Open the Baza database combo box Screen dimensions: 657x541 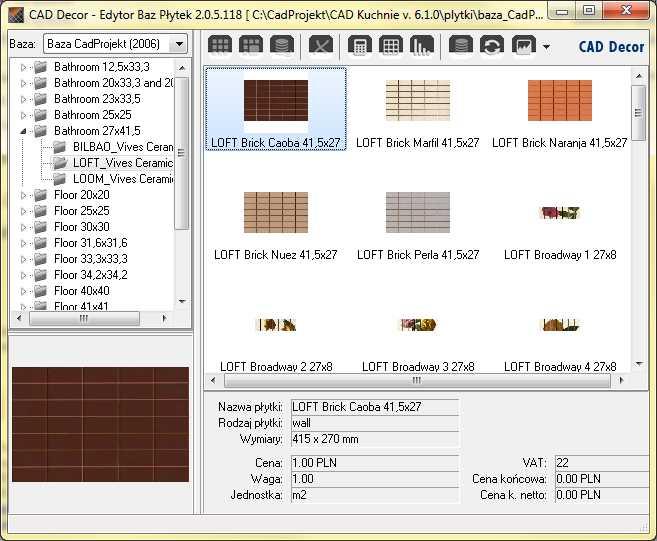pyautogui.click(x=115, y=44)
